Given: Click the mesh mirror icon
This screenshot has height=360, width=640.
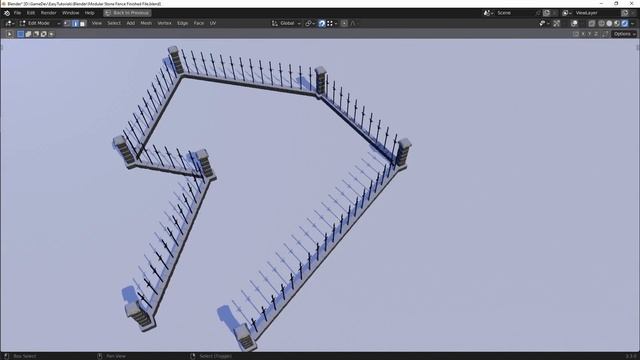Looking at the screenshot, I should click(576, 34).
